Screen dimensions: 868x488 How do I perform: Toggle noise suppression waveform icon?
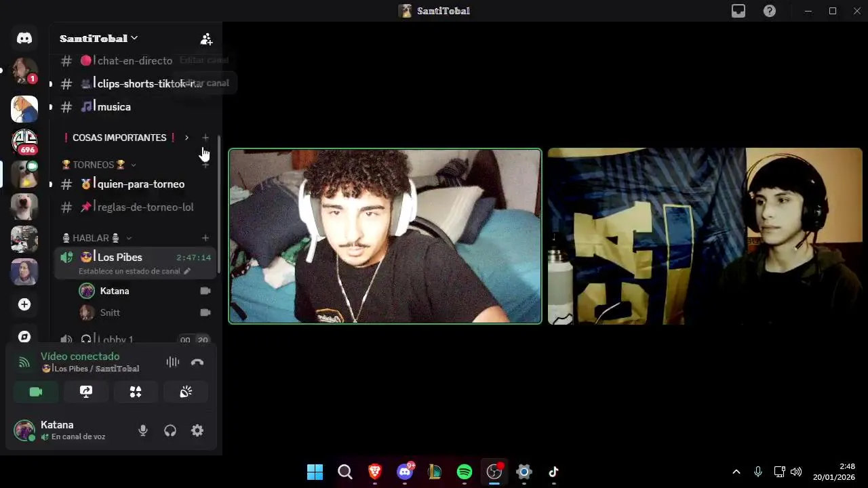[173, 362]
